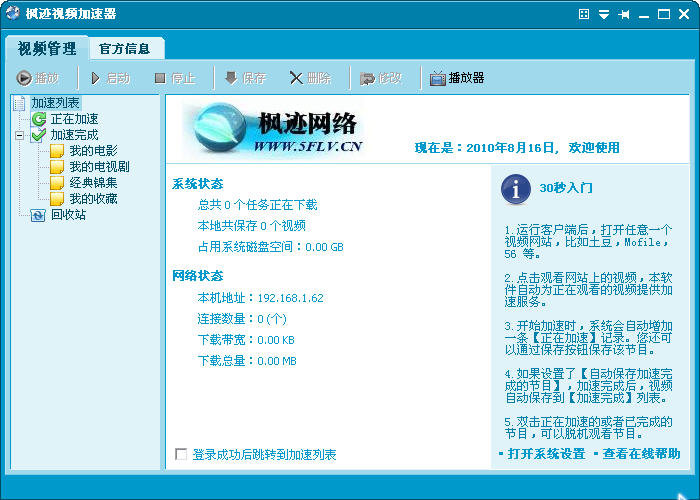Select 正在加速 in the tree
700x500 pixels.
pyautogui.click(x=74, y=119)
